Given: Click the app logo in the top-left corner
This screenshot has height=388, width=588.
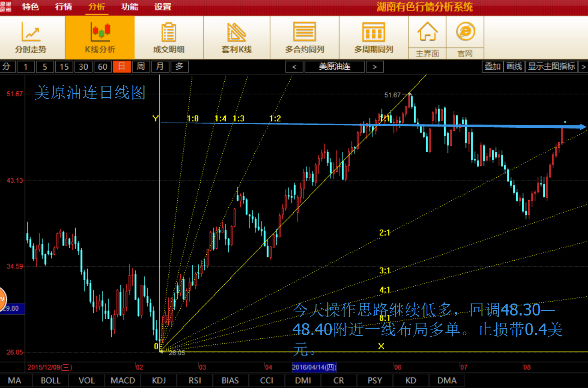Looking at the screenshot, I should (x=6, y=6).
